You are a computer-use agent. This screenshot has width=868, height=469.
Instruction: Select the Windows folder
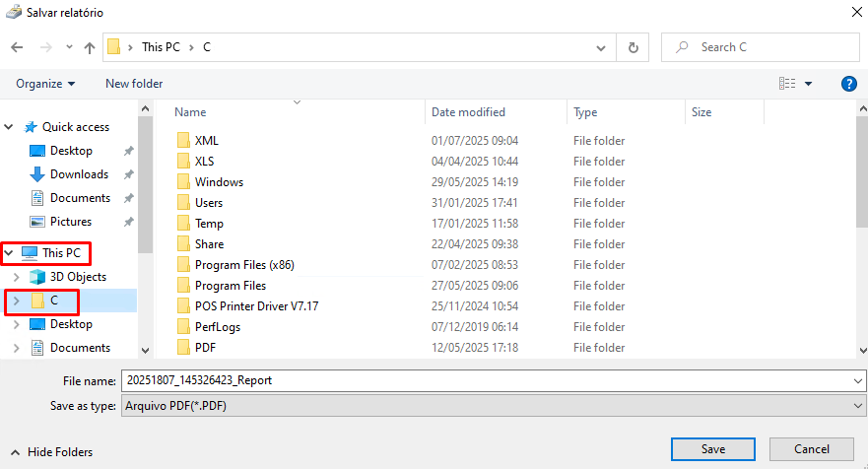[x=219, y=182]
